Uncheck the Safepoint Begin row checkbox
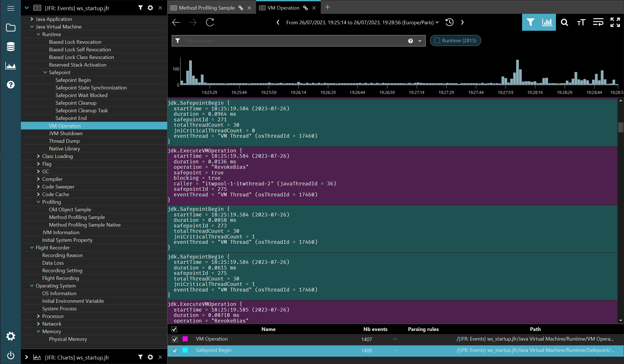 pos(174,350)
